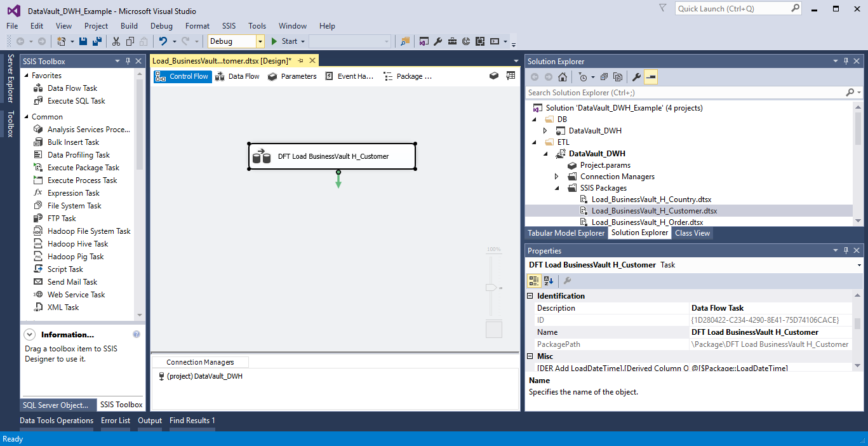Click the Property Pages wrench in Properties
The width and height of the screenshot is (868, 446).
pos(568,281)
